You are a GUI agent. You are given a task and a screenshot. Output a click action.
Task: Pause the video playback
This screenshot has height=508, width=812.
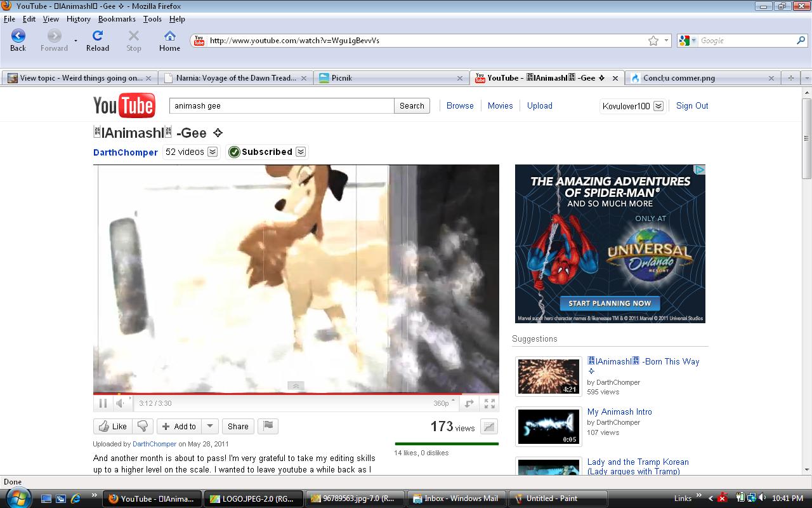pyautogui.click(x=103, y=403)
